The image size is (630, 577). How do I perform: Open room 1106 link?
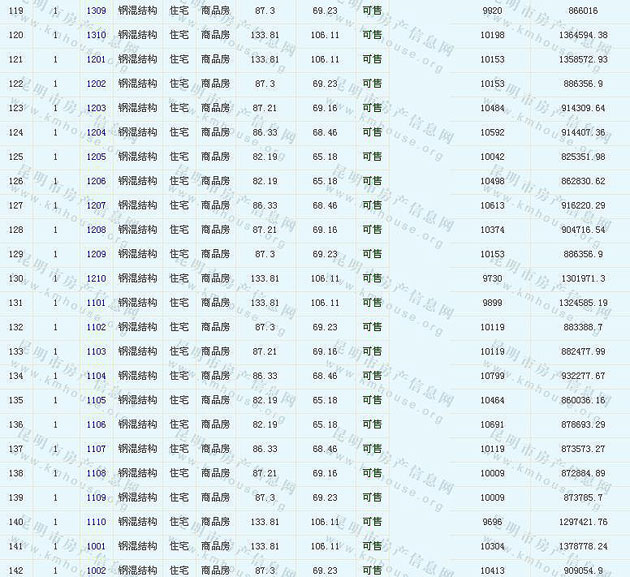[96, 425]
